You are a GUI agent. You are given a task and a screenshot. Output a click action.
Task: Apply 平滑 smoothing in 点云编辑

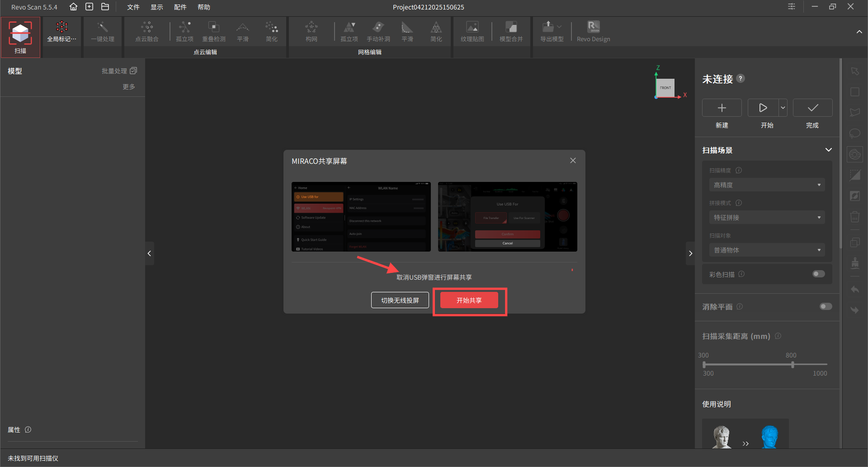[x=243, y=32]
